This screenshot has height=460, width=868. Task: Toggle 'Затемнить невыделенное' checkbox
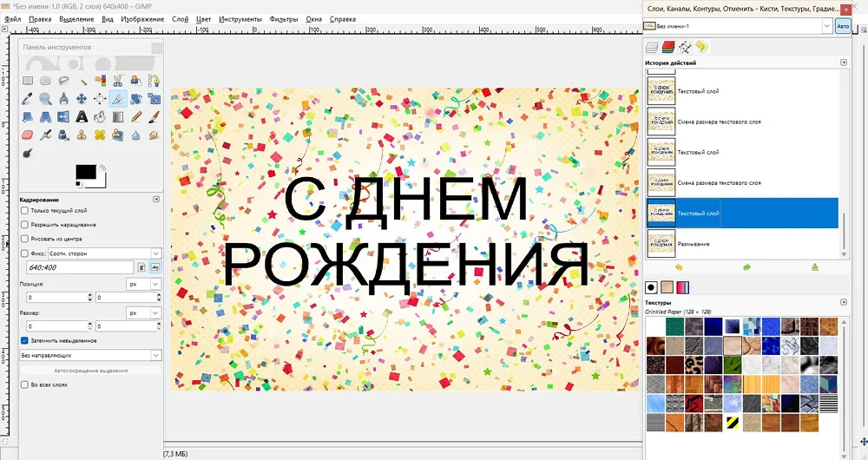pos(24,340)
